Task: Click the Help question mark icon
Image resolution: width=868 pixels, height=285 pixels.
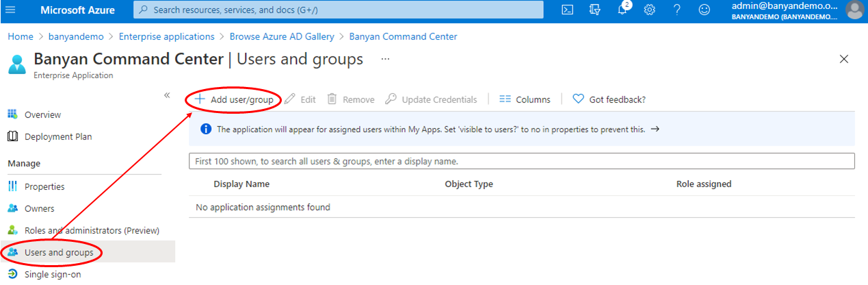Action: coord(676,10)
